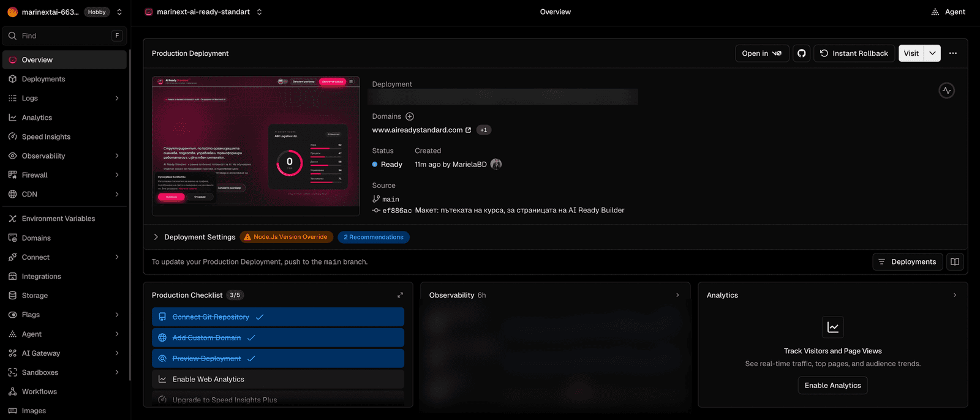Click the Open in v0 button
980x420 pixels.
(x=762, y=53)
